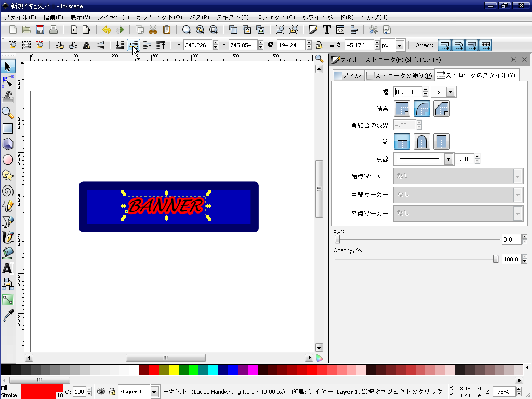Open stroke width unit dropdown
The width and height of the screenshot is (532, 399).
pos(450,92)
